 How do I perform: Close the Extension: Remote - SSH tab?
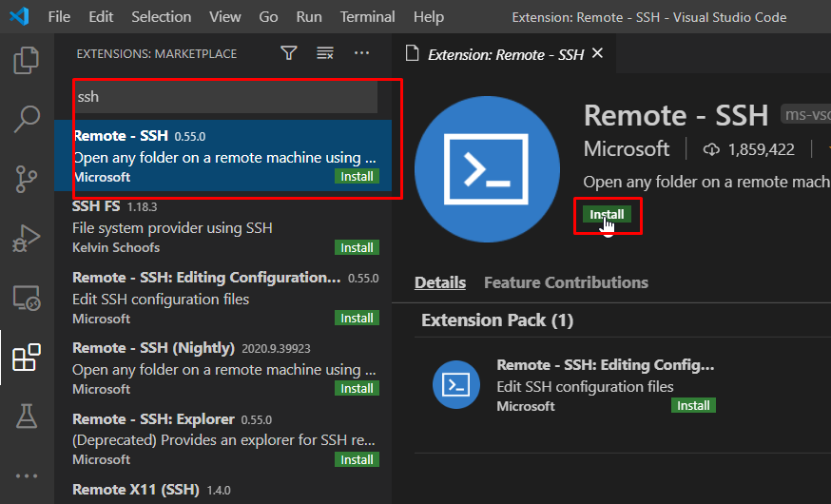coord(597,53)
